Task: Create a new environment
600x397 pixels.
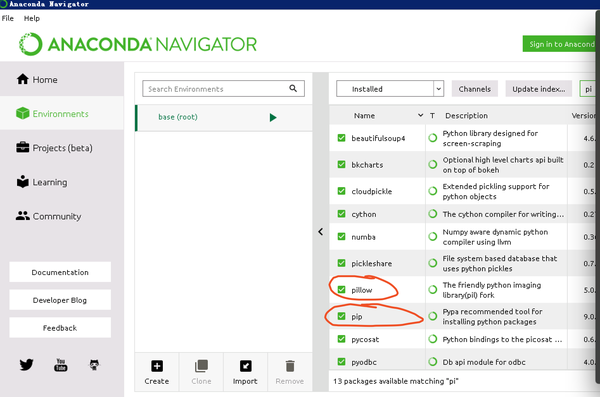Action: (x=157, y=372)
